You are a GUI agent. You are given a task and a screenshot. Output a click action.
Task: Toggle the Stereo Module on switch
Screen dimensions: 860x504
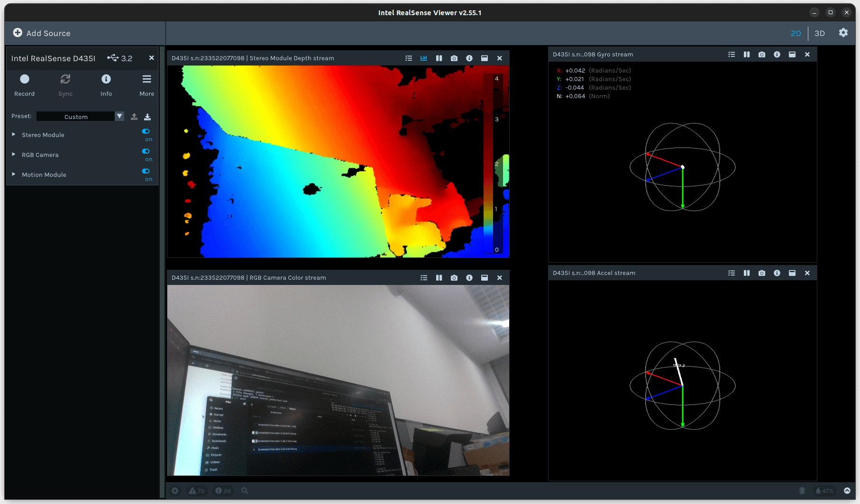pyautogui.click(x=146, y=131)
